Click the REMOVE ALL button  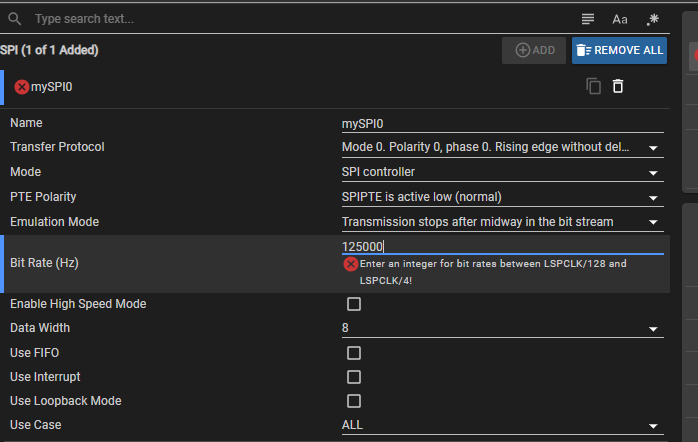tap(619, 50)
